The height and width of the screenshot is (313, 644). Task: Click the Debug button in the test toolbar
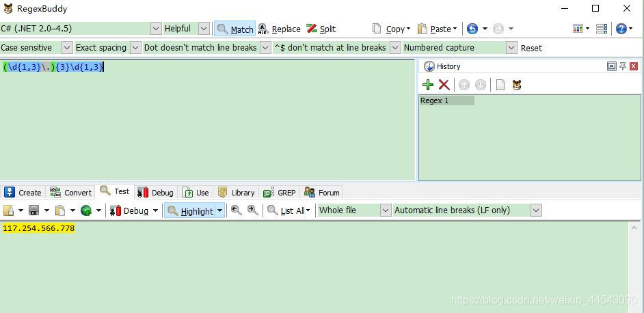tap(129, 210)
